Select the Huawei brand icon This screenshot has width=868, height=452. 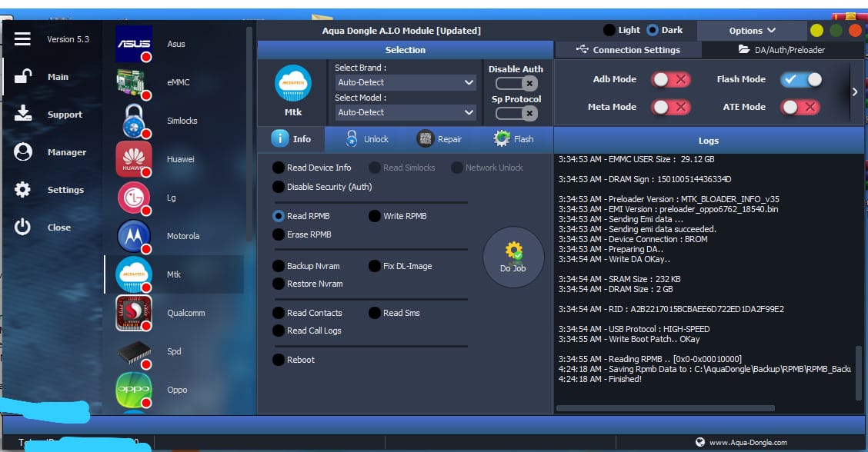point(133,159)
